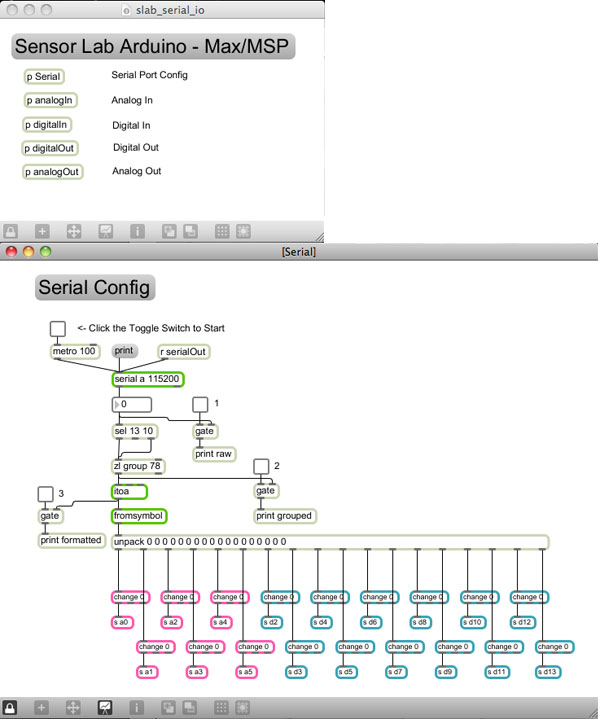Enable toggle 2 for the print grouped gate
This screenshot has height=719, width=600.
(261, 466)
